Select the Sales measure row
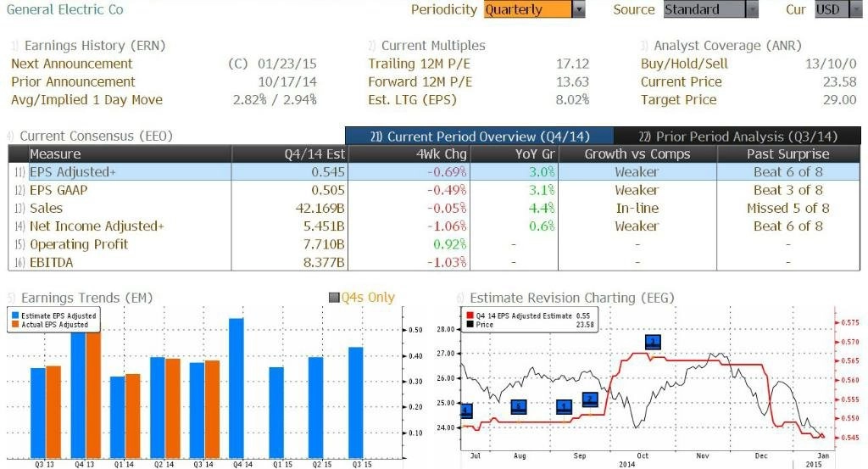868x469 pixels. [434, 208]
